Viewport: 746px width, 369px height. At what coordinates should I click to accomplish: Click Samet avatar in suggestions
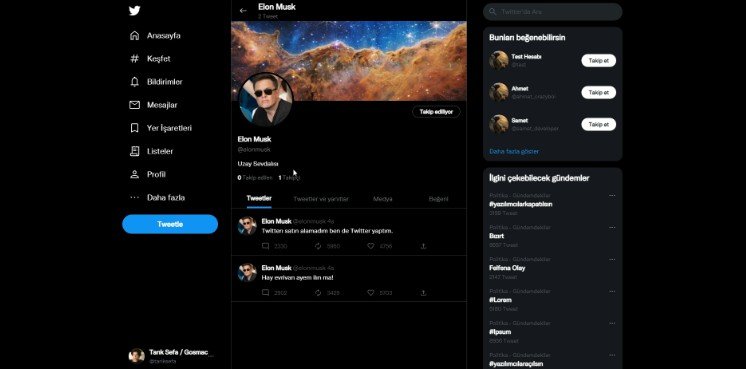pos(499,124)
